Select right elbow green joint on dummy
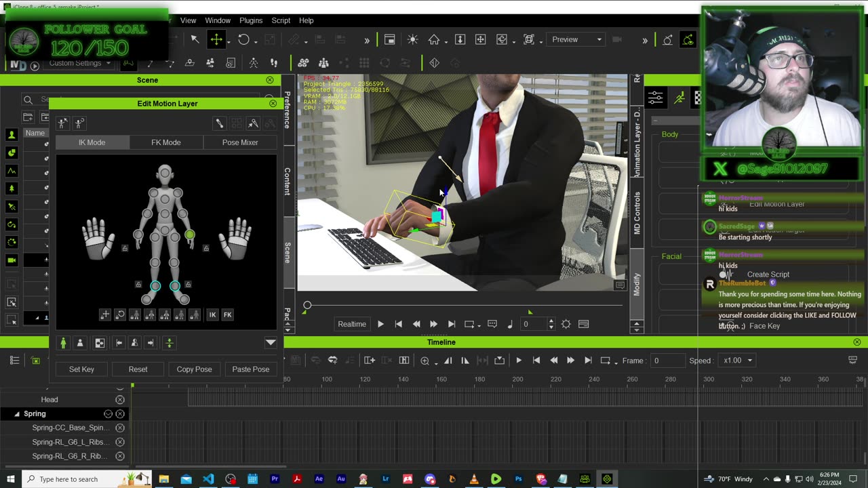The image size is (868, 488). coord(190,235)
